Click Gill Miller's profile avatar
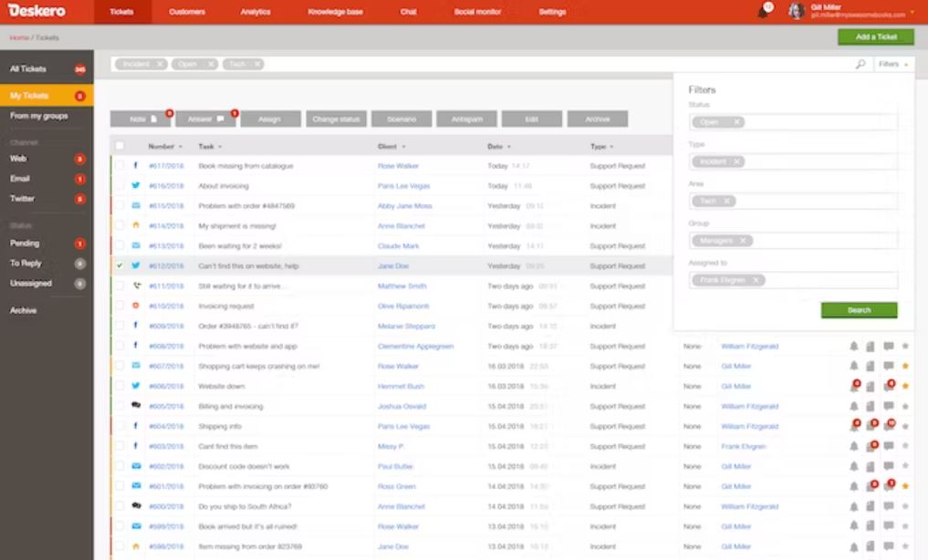Screen dimensions: 928x560 click(797, 11)
